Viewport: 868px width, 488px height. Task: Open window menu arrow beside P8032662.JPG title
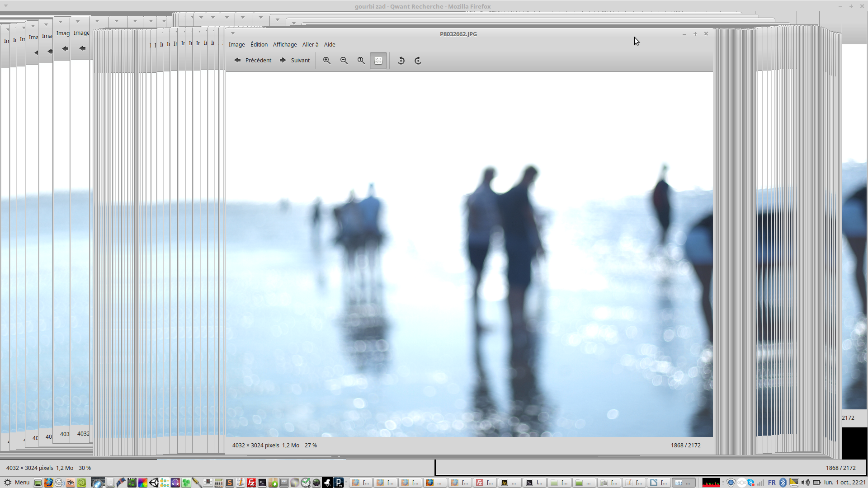pyautogui.click(x=233, y=33)
